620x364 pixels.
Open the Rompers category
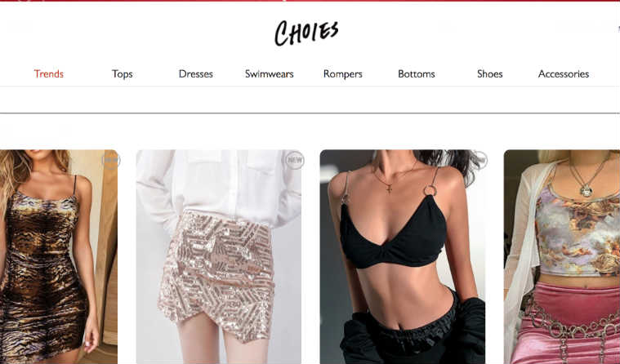(x=343, y=74)
